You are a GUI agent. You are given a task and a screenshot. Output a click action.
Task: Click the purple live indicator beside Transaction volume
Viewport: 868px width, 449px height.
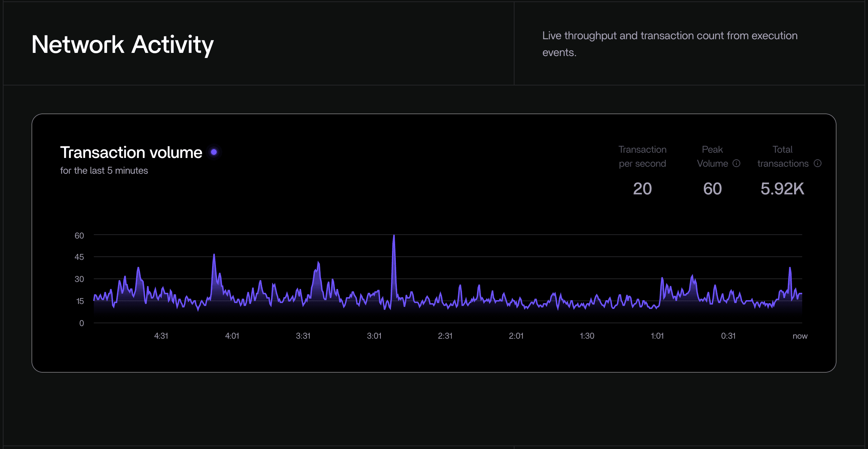[214, 152]
